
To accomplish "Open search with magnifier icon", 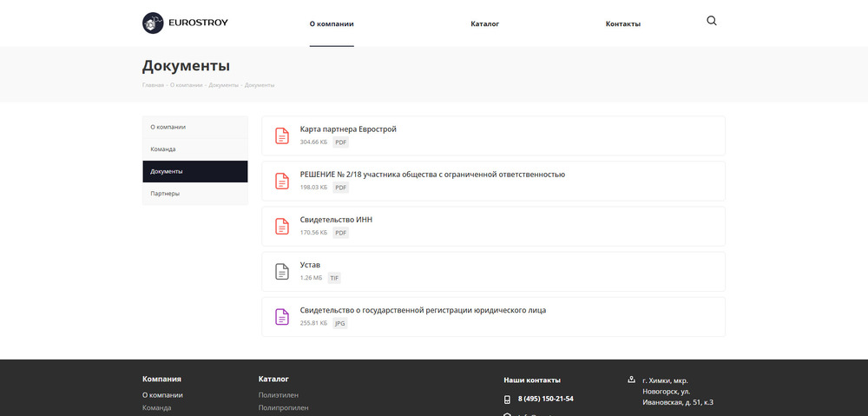I will click(x=712, y=22).
